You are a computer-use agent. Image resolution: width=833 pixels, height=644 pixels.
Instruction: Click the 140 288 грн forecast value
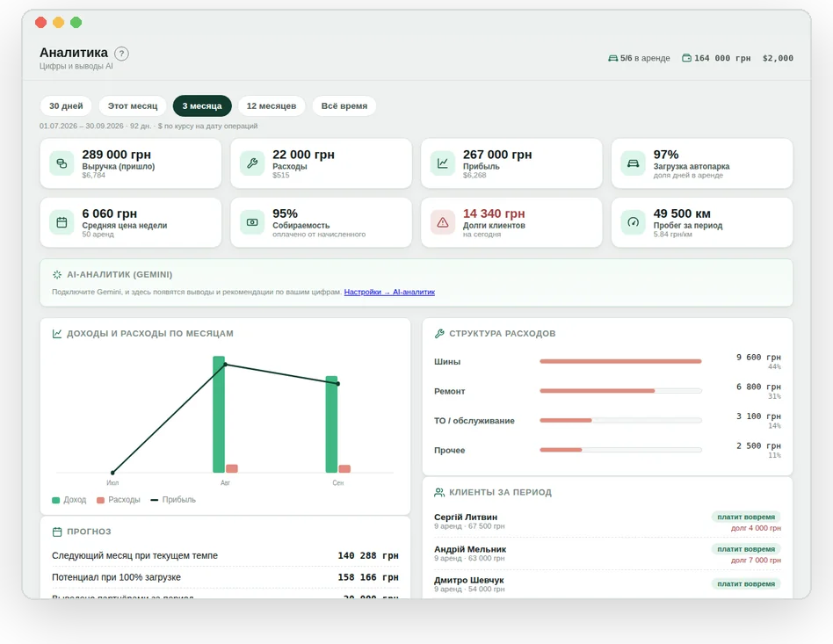pos(368,555)
